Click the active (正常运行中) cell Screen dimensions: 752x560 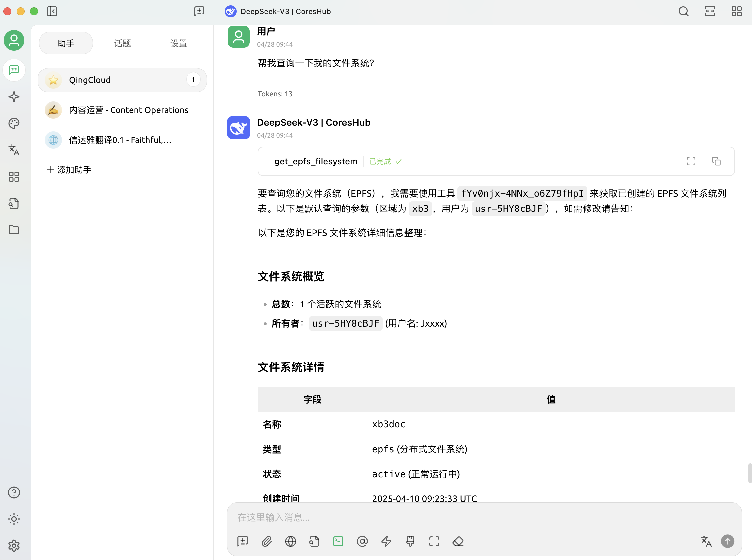click(551, 474)
